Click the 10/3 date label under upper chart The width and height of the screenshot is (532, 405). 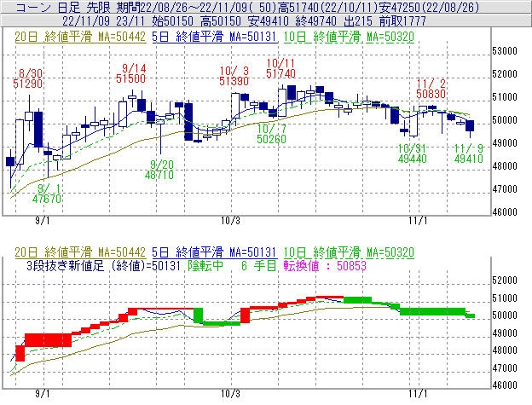pyautogui.click(x=230, y=221)
